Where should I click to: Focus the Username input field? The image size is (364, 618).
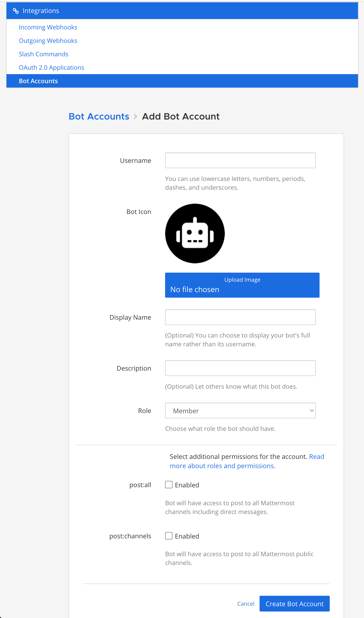pyautogui.click(x=240, y=160)
